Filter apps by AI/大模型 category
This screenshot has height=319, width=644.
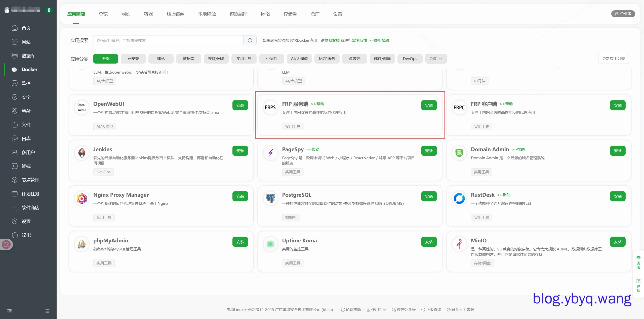point(299,59)
